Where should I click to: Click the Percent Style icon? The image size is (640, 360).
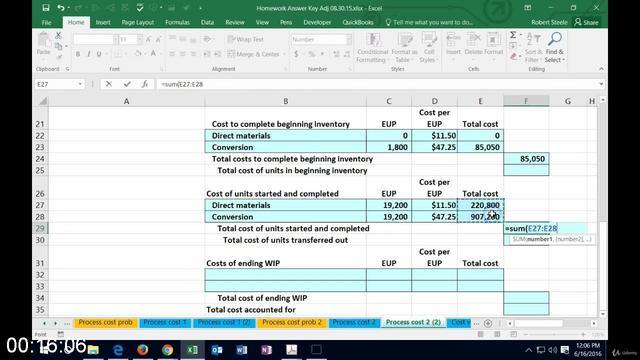pyautogui.click(x=311, y=54)
